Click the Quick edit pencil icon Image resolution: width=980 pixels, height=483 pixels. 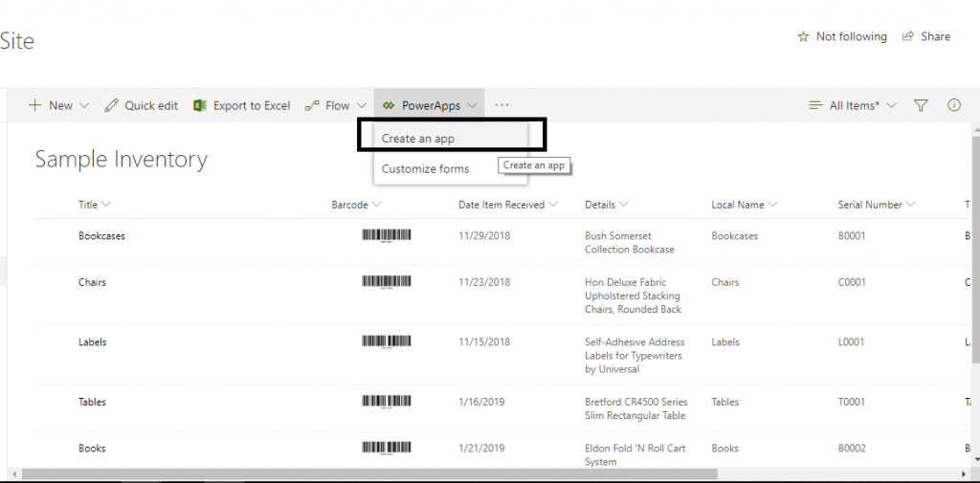click(x=111, y=105)
